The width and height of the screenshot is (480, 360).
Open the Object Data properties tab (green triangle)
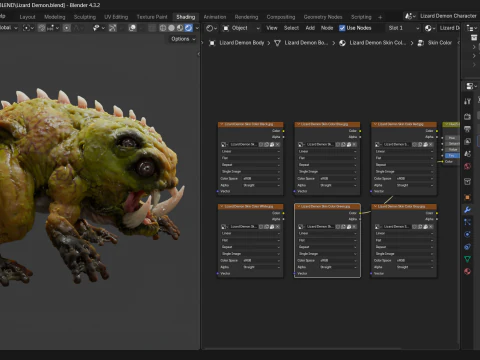point(468,259)
